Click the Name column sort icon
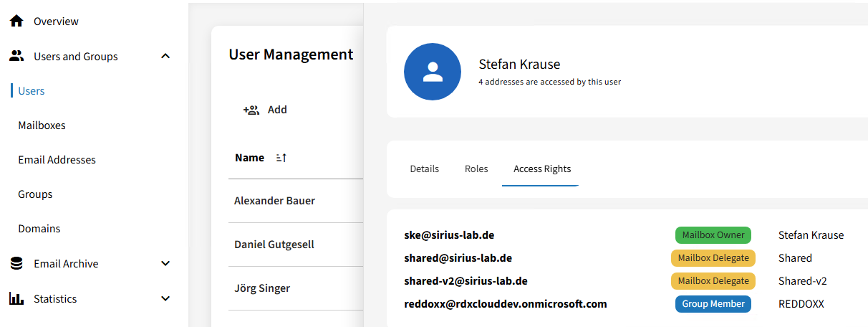This screenshot has height=327, width=868. (281, 158)
